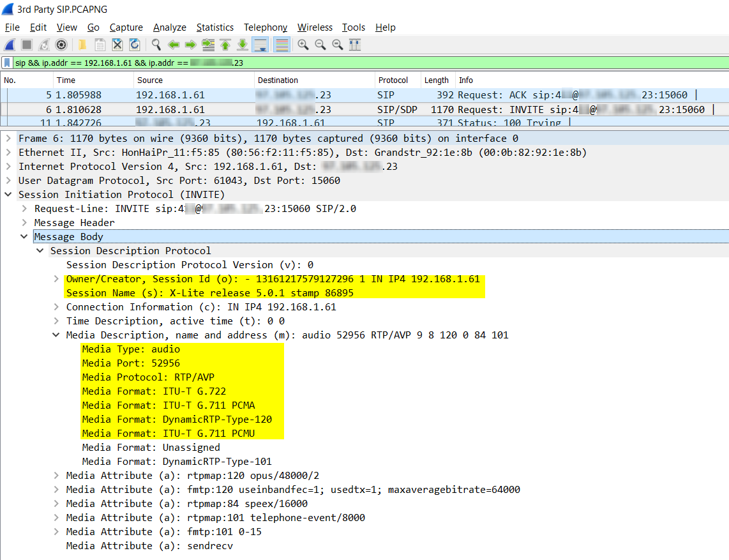Expand the rtpmap:101 telephone-event attribute
The height and width of the screenshot is (560, 729).
pyautogui.click(x=56, y=518)
